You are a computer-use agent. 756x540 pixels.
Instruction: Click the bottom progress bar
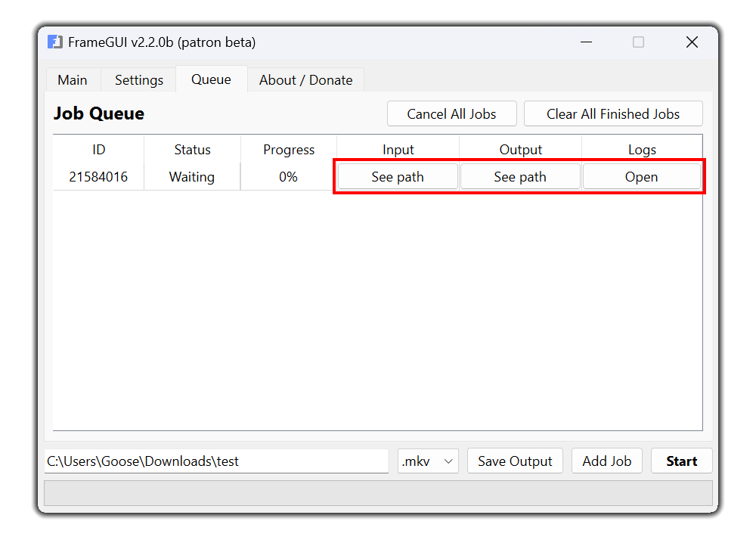point(379,493)
